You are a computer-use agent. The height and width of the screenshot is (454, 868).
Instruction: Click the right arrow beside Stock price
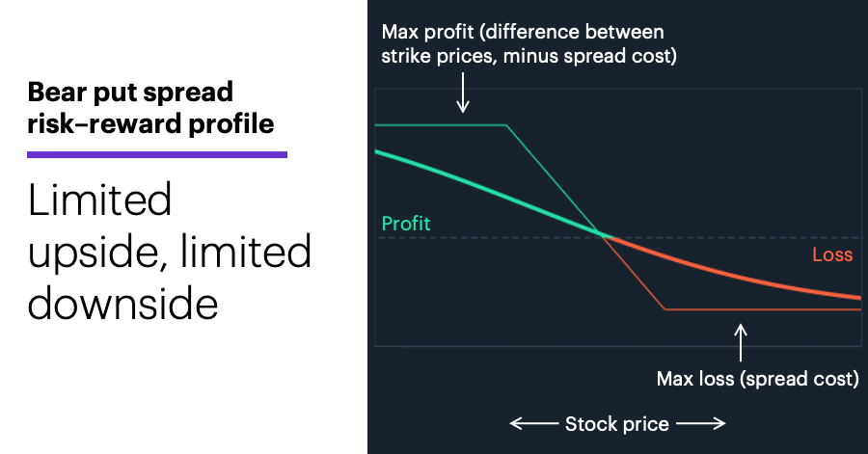click(701, 423)
